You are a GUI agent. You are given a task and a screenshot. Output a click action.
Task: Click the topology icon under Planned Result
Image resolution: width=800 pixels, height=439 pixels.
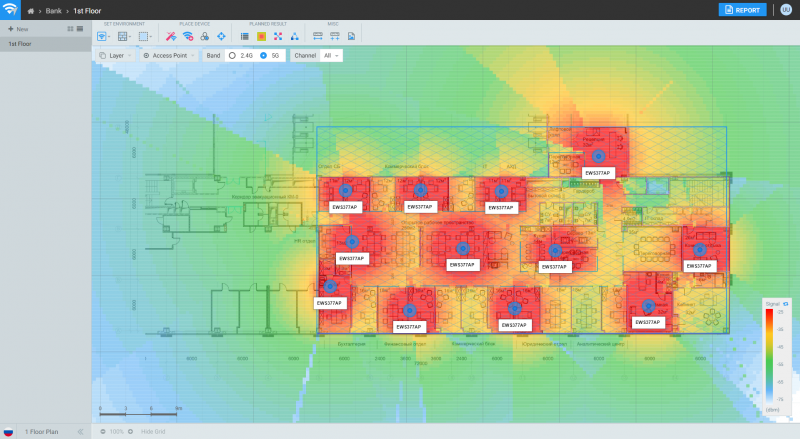[x=294, y=36]
